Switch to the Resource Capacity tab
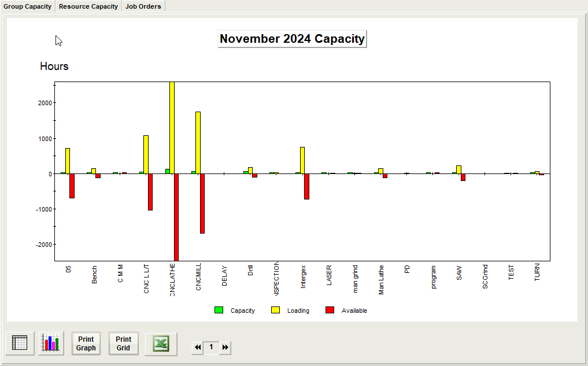The height and width of the screenshot is (366, 588). [88, 6]
